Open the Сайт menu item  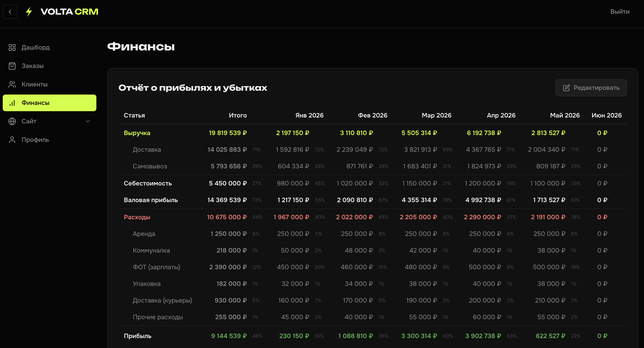(x=50, y=121)
